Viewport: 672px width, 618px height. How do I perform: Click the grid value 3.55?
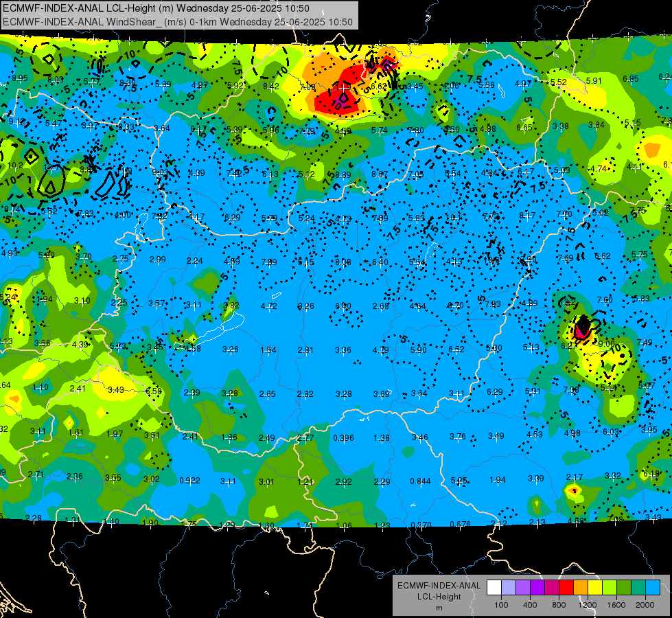113,477
